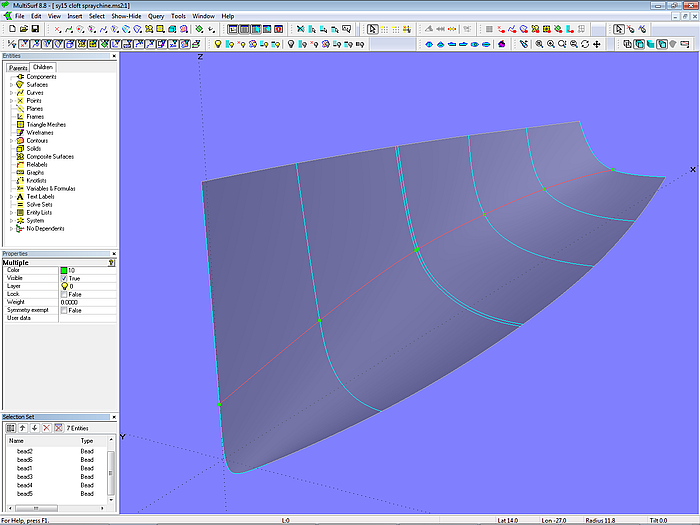This screenshot has width=700, height=525.
Task: Click the Open file folder icon
Action: click(23, 30)
